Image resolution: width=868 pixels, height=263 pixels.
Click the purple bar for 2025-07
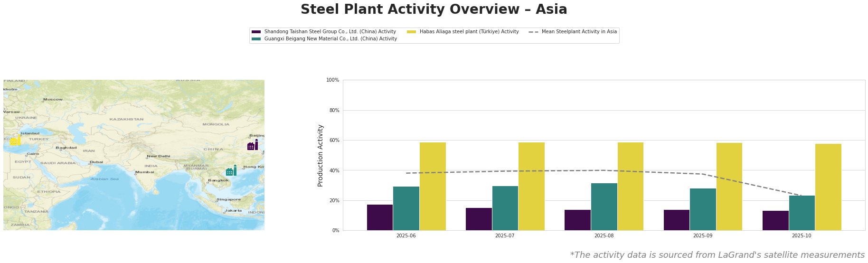pyautogui.click(x=479, y=219)
